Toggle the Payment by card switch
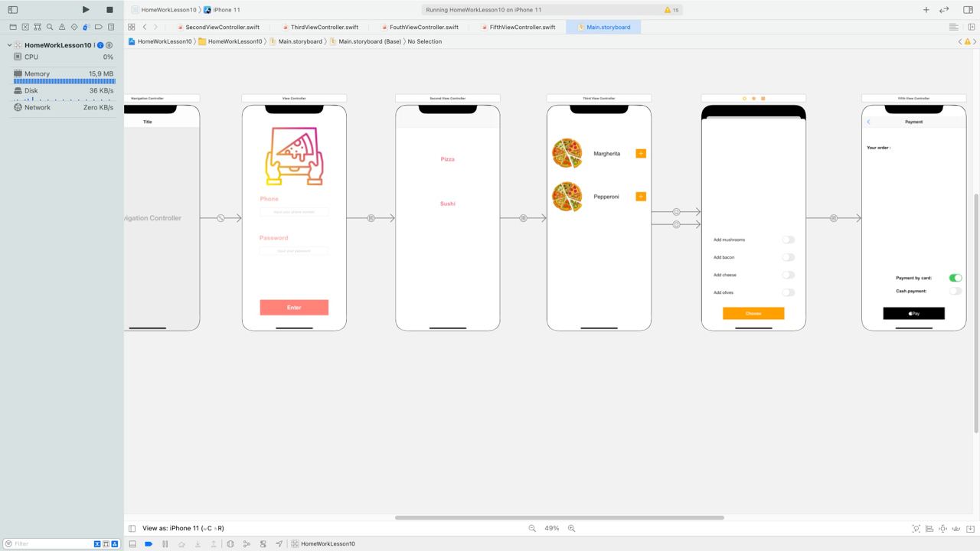This screenshot has width=980, height=551. click(955, 278)
